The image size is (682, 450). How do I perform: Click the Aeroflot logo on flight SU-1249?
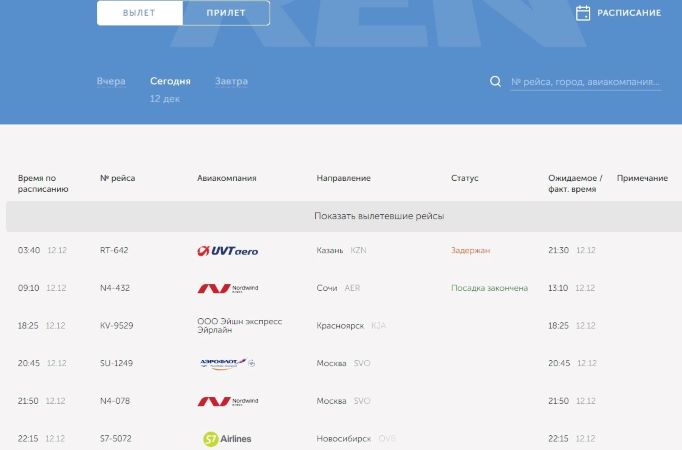coord(227,363)
